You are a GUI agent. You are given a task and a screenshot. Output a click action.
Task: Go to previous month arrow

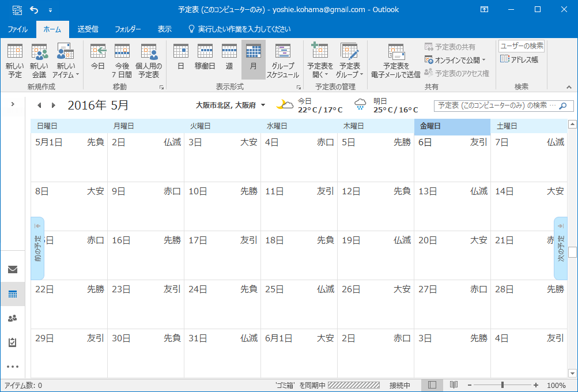39,105
